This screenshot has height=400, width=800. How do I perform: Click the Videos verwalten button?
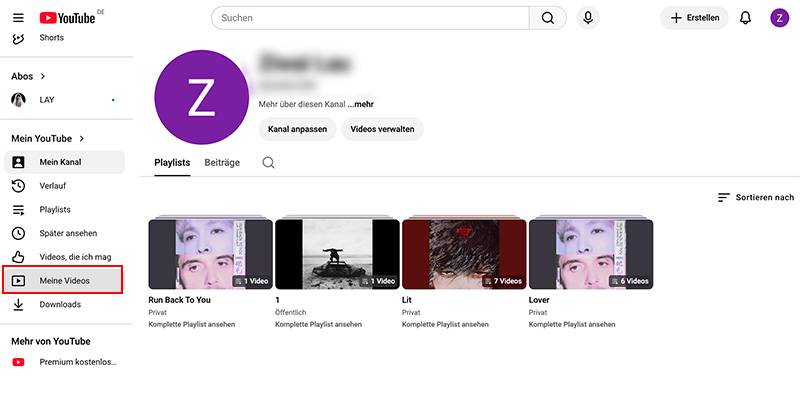pos(383,129)
